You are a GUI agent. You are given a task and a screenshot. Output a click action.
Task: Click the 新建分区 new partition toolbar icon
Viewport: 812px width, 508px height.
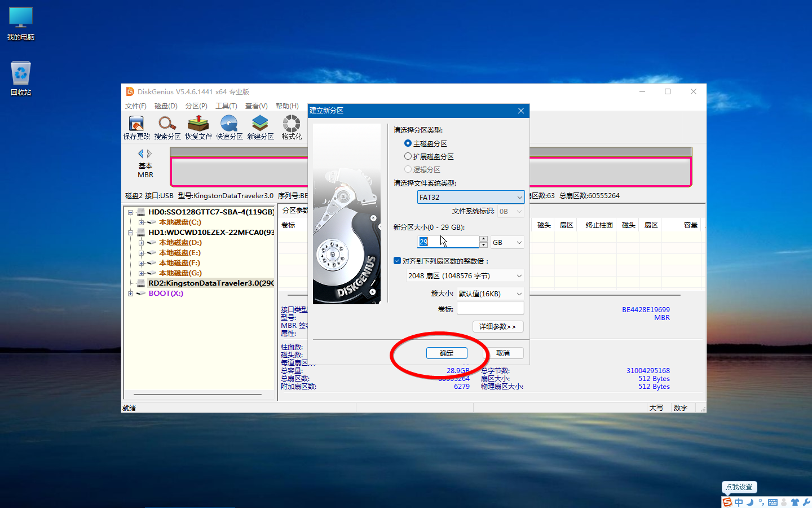(261, 128)
